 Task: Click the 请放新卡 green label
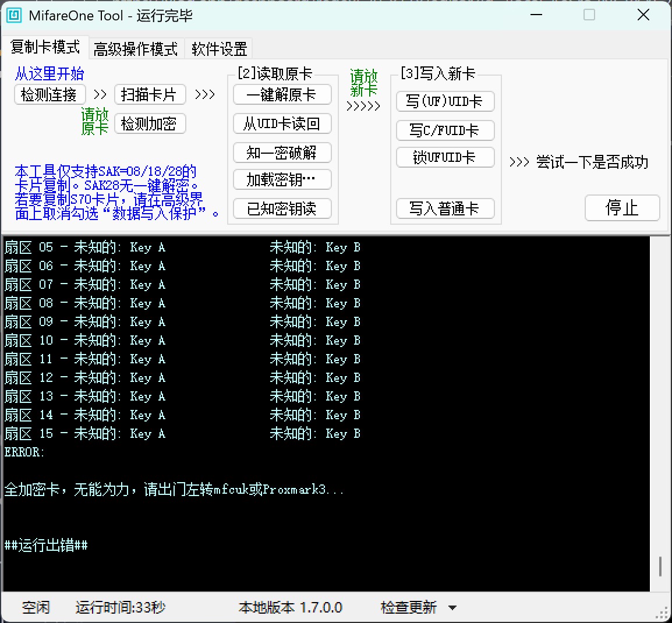pyautogui.click(x=363, y=83)
